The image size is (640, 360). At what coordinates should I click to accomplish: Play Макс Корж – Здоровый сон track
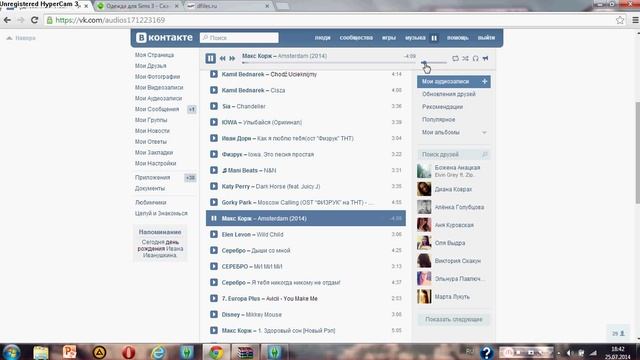(213, 331)
